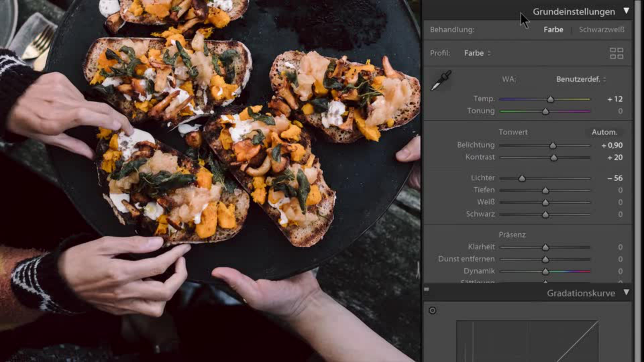644x362 pixels.
Task: Click the Tonwert section label
Action: pos(513,132)
